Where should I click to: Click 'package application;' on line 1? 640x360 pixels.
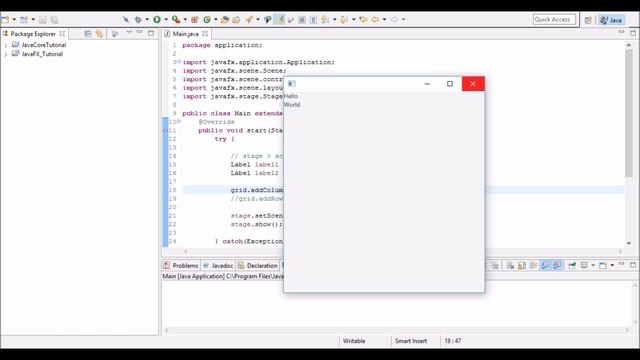click(x=222, y=45)
